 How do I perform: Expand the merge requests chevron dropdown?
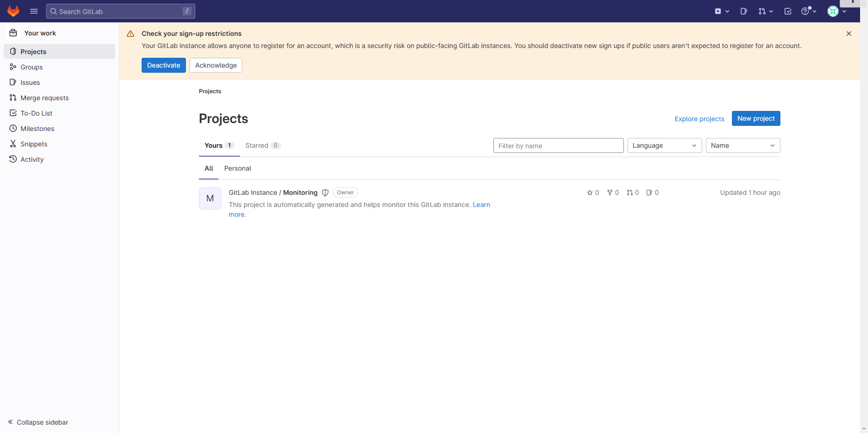pos(771,11)
